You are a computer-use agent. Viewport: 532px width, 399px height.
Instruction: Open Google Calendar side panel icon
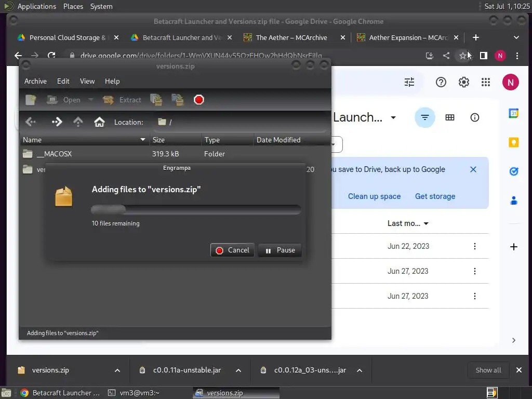tap(514, 113)
